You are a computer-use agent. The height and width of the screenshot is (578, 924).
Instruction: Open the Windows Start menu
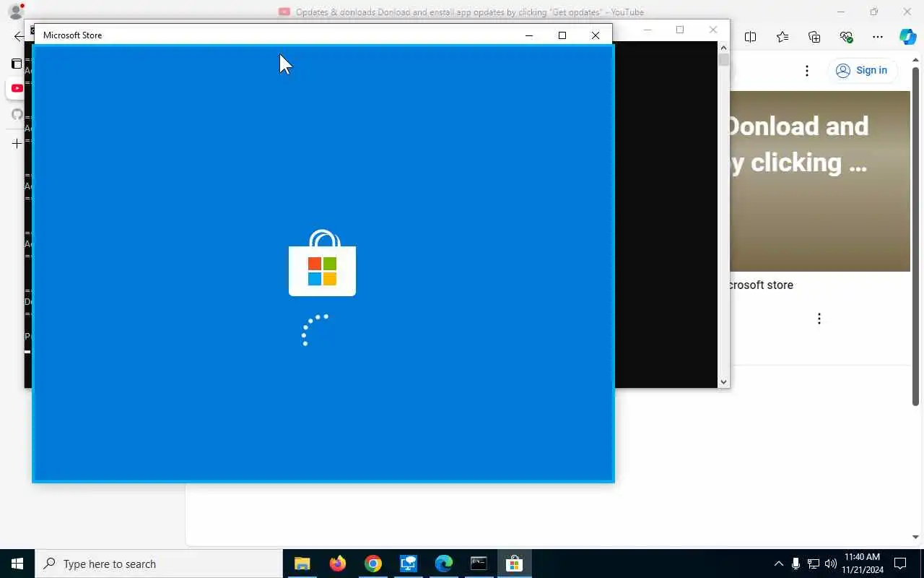tap(17, 564)
